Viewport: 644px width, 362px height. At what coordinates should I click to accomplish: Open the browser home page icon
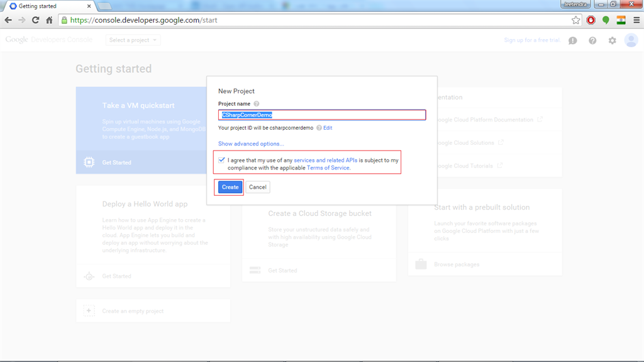pos(49,20)
